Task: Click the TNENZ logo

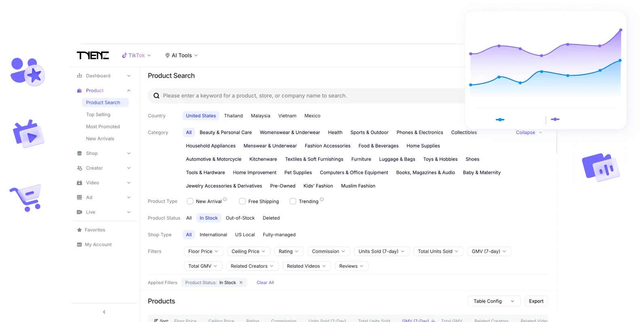Action: click(93, 55)
